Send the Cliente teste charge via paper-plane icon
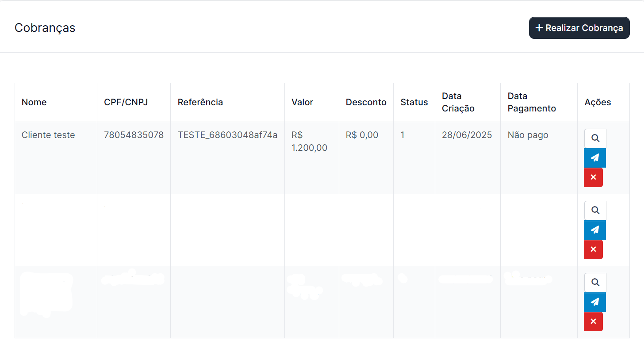The image size is (644, 364). pos(595,158)
